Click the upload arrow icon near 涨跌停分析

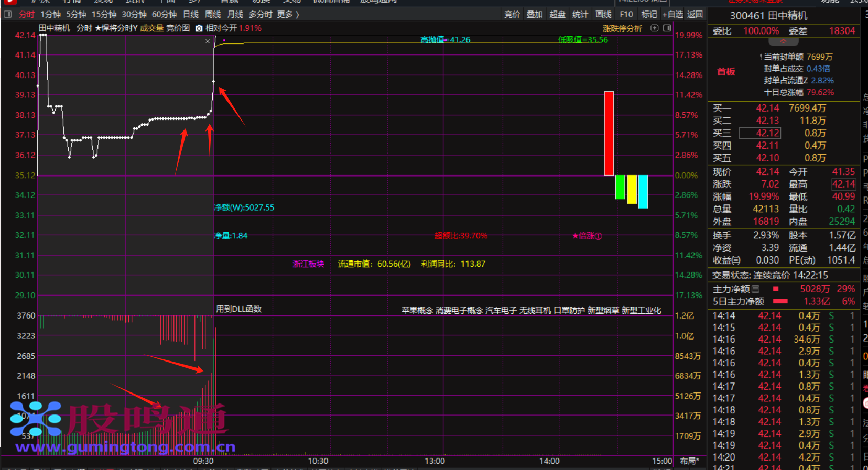pyautogui.click(x=655, y=28)
